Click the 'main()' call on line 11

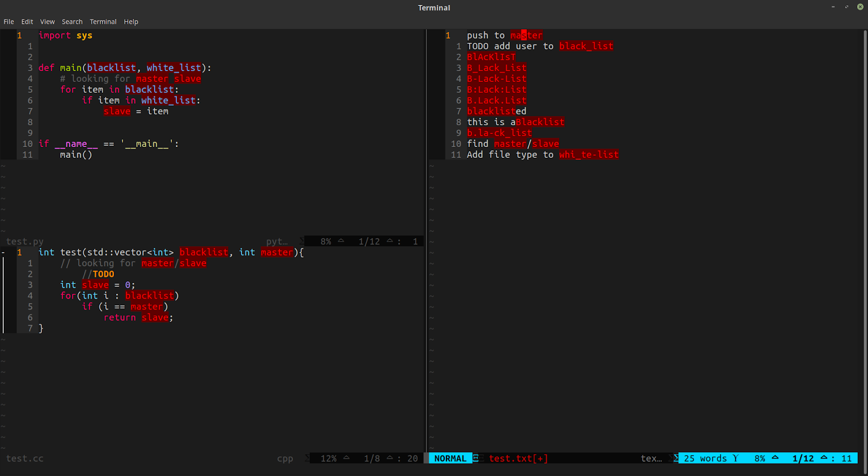coord(76,155)
